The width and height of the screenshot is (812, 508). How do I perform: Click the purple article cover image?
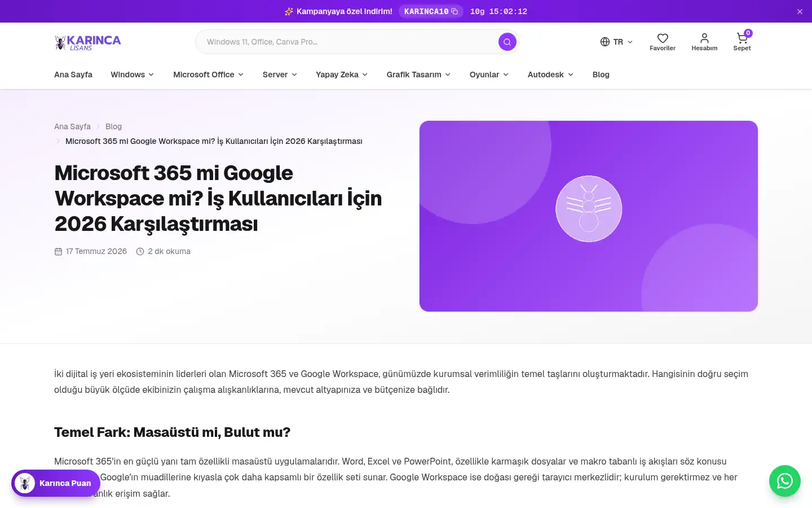tap(589, 216)
